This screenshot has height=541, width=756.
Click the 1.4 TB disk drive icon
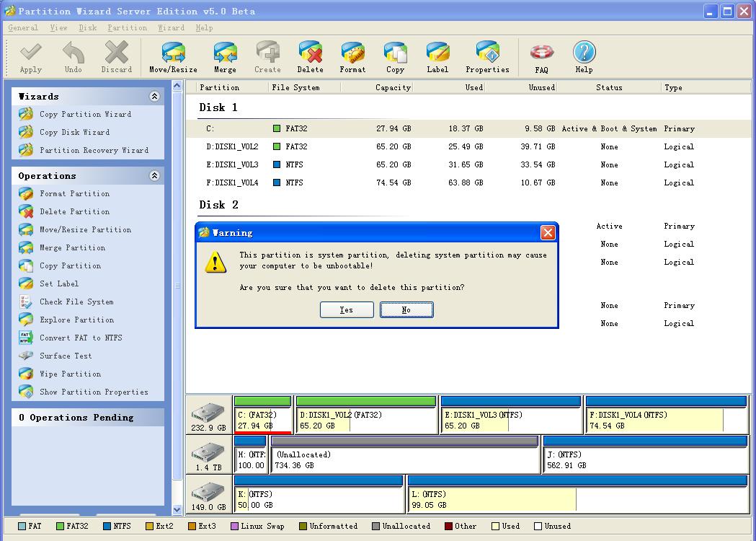(x=208, y=453)
